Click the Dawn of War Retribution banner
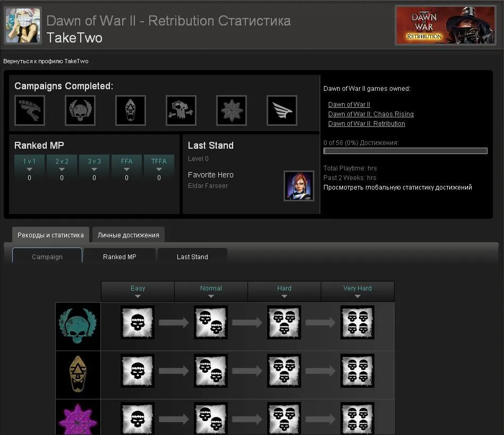 [445, 25]
